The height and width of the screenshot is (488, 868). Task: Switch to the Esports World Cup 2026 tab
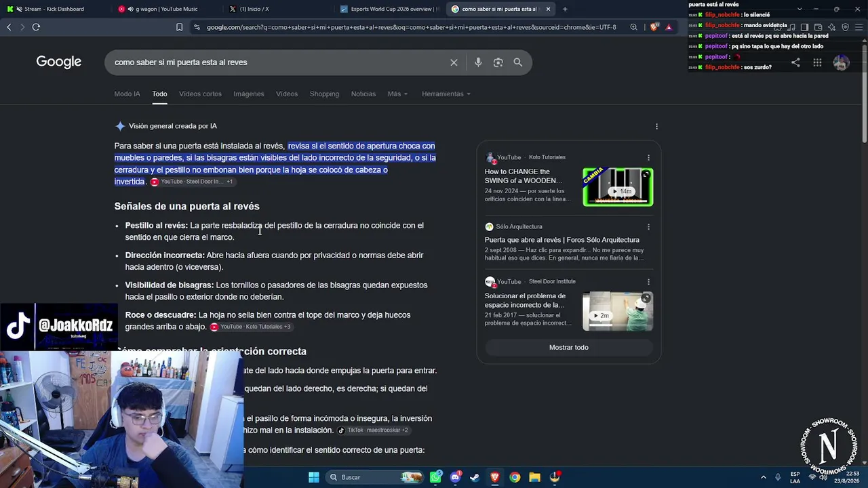coord(390,9)
